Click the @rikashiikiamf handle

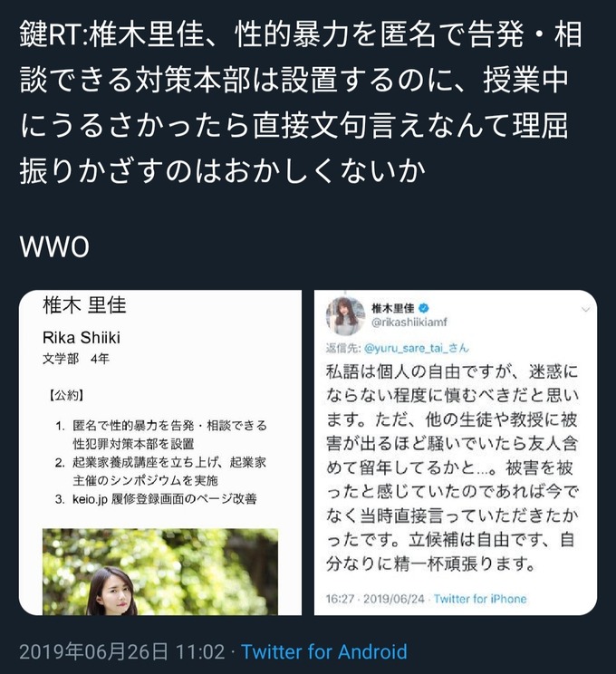click(x=409, y=323)
